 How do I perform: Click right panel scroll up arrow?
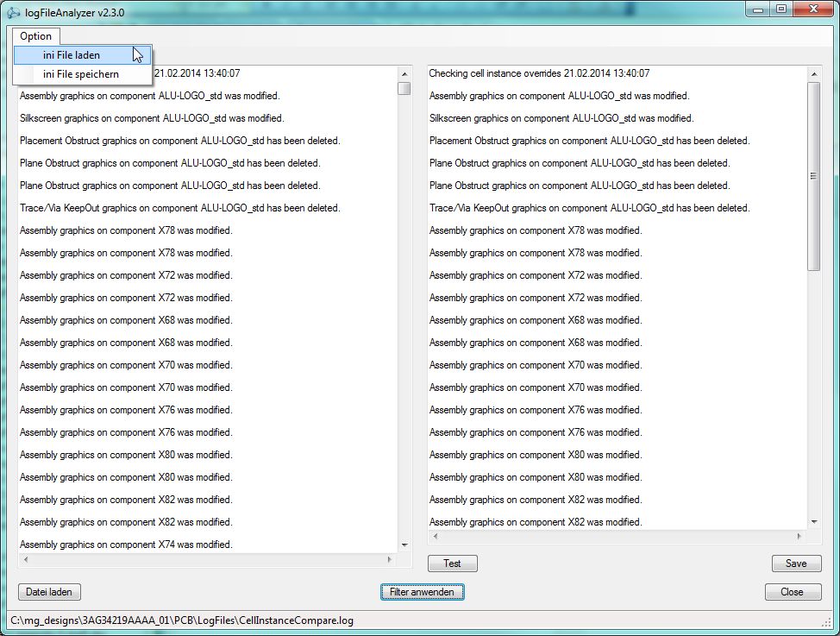click(x=813, y=73)
